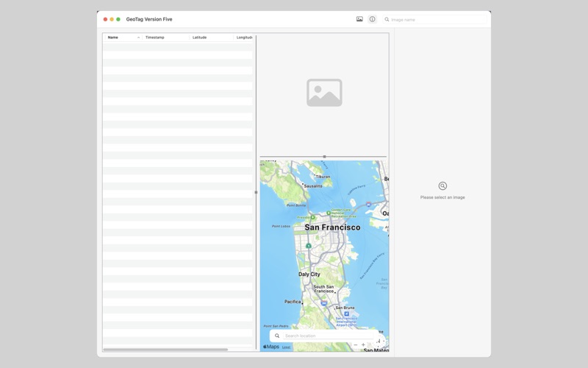
Task: Click the magnifier icon above Please select an image
Action: pos(442,186)
